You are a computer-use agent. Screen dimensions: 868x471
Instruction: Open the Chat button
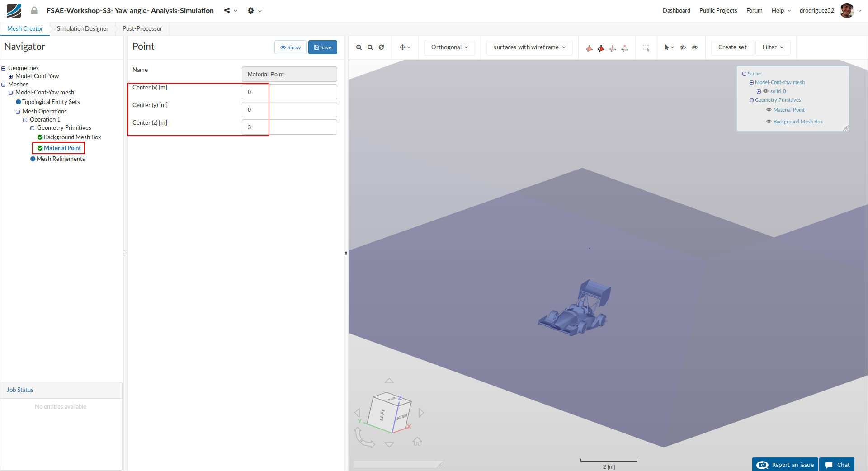[837, 465]
